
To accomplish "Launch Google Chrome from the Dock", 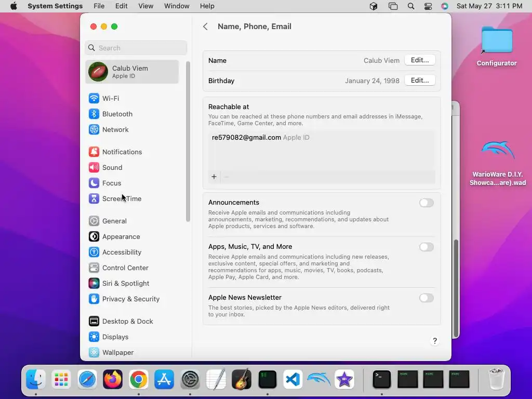I will coord(138,379).
